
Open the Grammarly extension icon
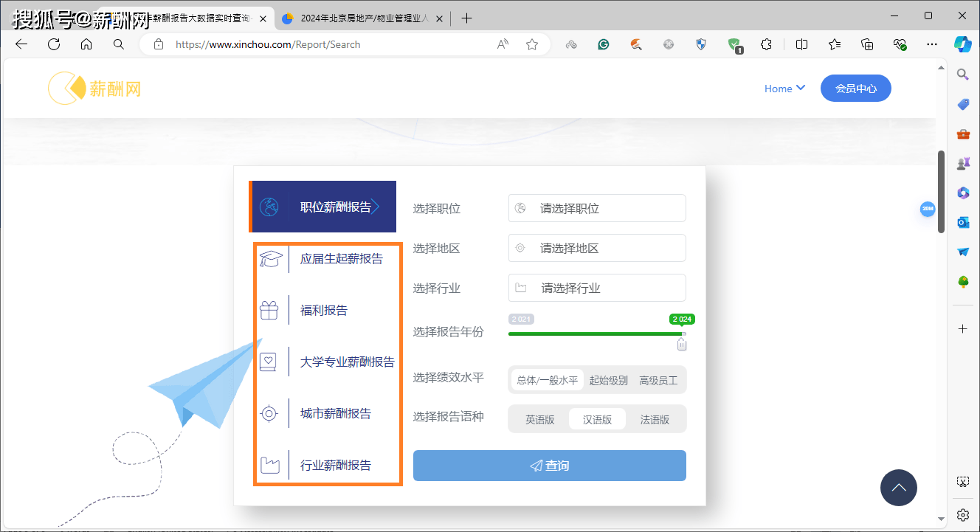[x=604, y=44]
